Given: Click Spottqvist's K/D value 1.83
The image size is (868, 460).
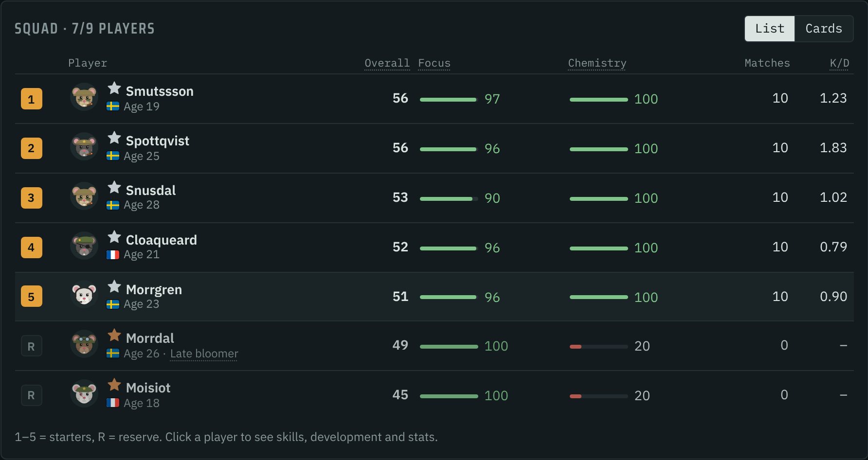Looking at the screenshot, I should [x=833, y=148].
